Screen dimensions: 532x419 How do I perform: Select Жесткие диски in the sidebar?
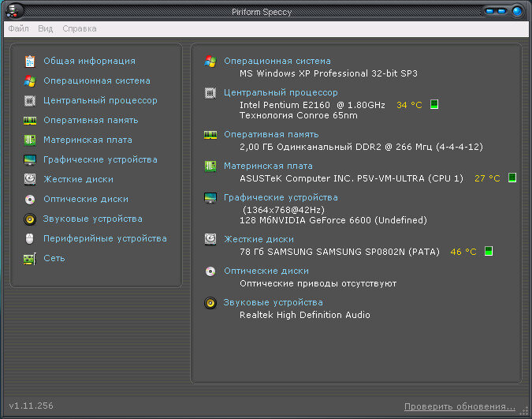point(78,179)
